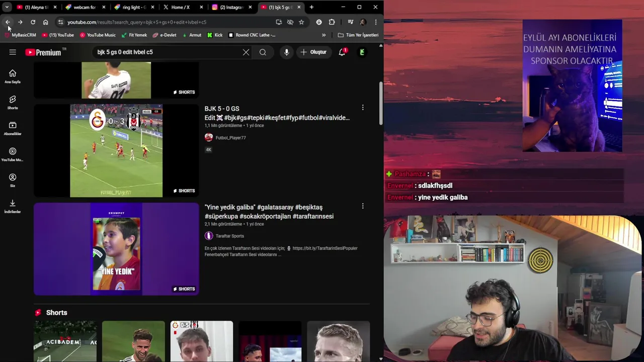Open the Futbol_Player77 channel
The image size is (644, 362).
coord(230,137)
